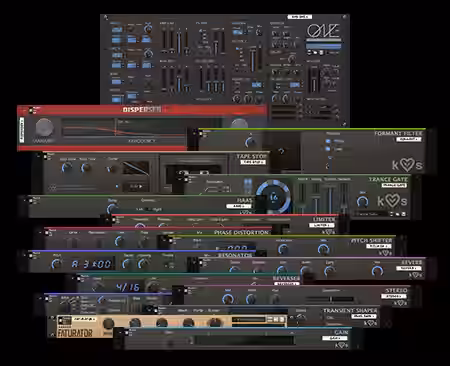This screenshot has width=450, height=366.
Task: Open the Pitch Shifter preset dropdown
Action: [378, 246]
